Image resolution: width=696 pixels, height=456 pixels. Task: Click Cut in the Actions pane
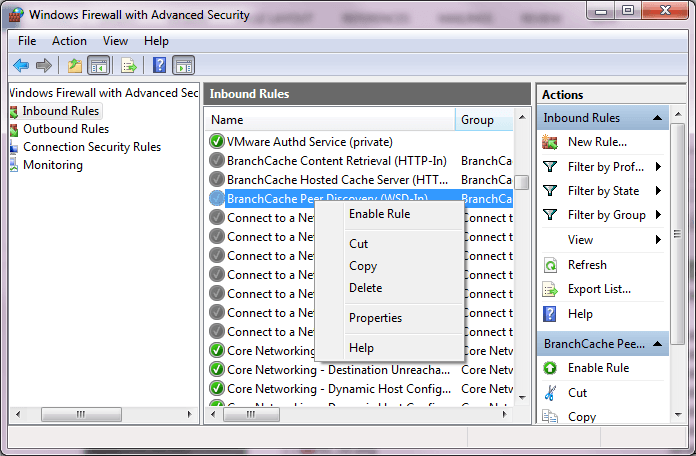tap(577, 393)
